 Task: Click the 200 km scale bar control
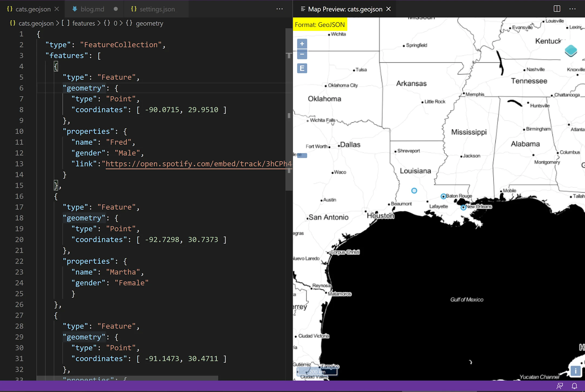point(317,372)
